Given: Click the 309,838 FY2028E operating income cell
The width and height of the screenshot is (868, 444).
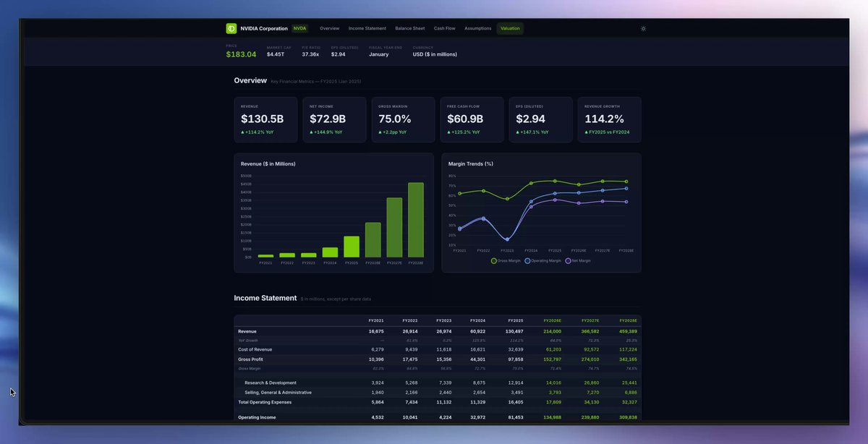Looking at the screenshot, I should (628, 417).
